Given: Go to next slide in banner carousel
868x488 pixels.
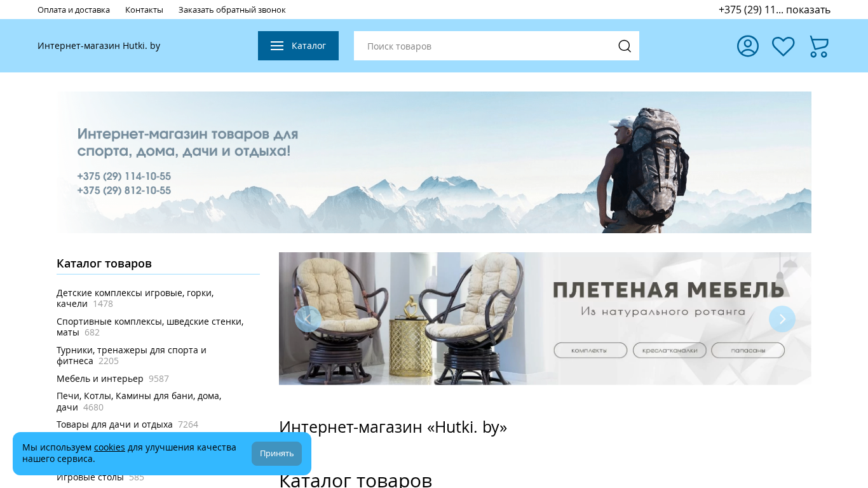Looking at the screenshot, I should click(x=782, y=319).
